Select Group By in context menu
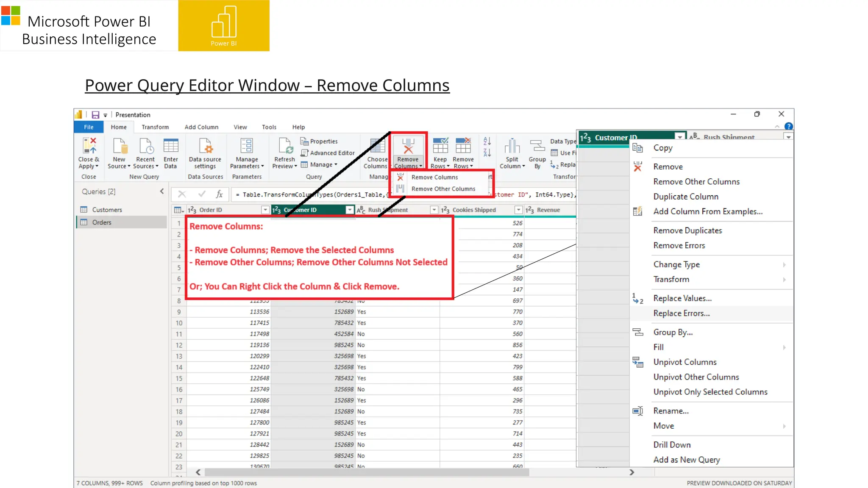The image size is (868, 488). [x=673, y=332]
